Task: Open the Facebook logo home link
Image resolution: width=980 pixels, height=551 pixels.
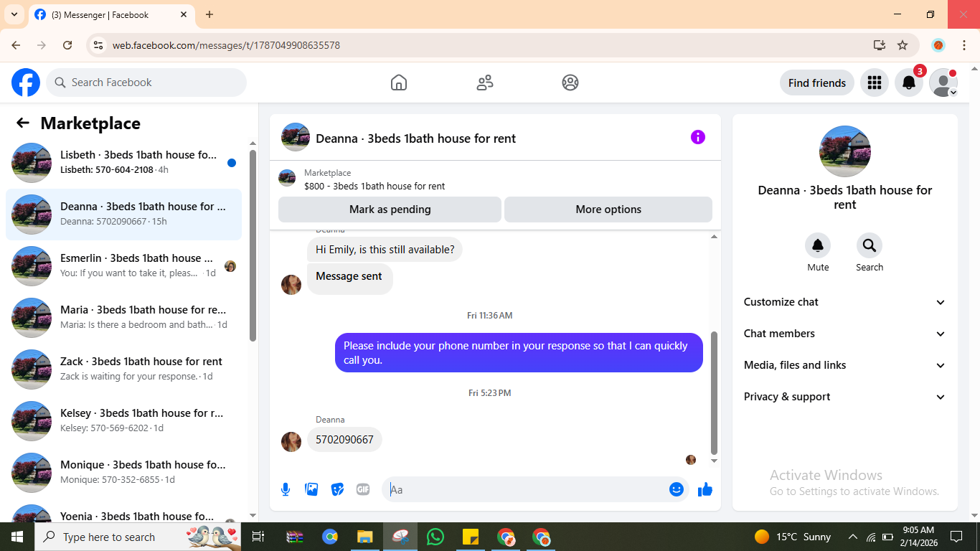Action: coord(26,83)
